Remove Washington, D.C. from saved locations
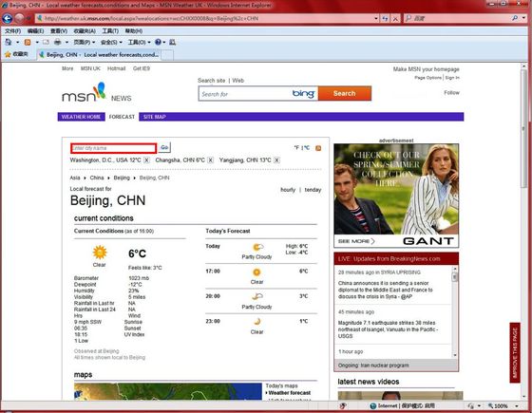532x413 pixels. [x=146, y=160]
